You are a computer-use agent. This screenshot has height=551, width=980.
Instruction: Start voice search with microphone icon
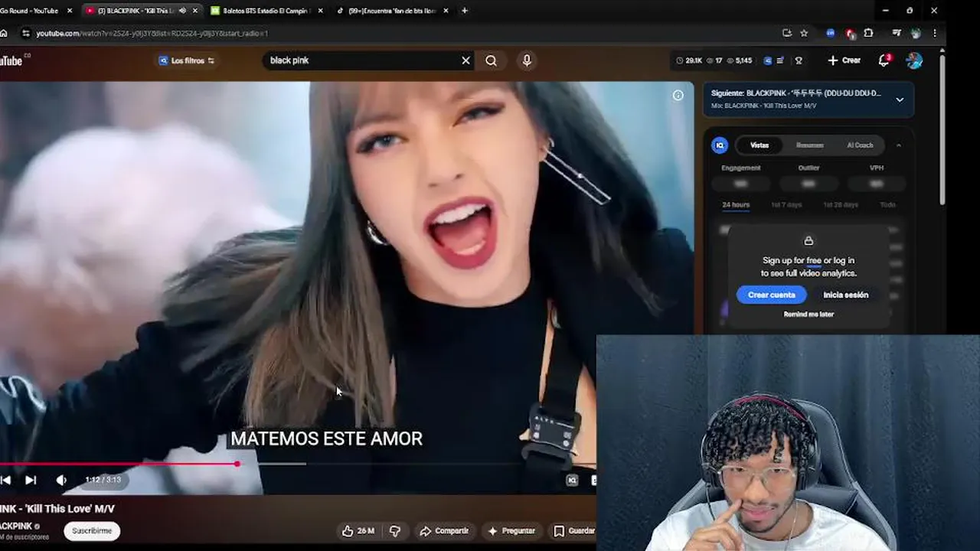[527, 60]
